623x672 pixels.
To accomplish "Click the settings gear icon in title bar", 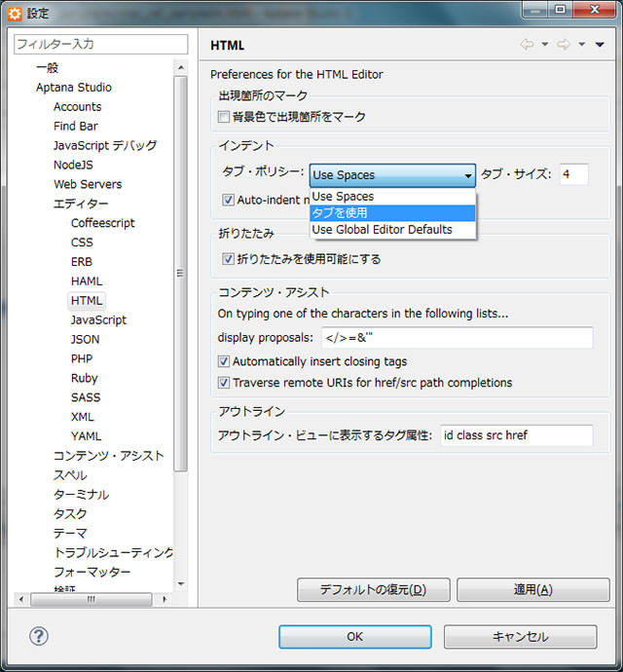I will [15, 13].
